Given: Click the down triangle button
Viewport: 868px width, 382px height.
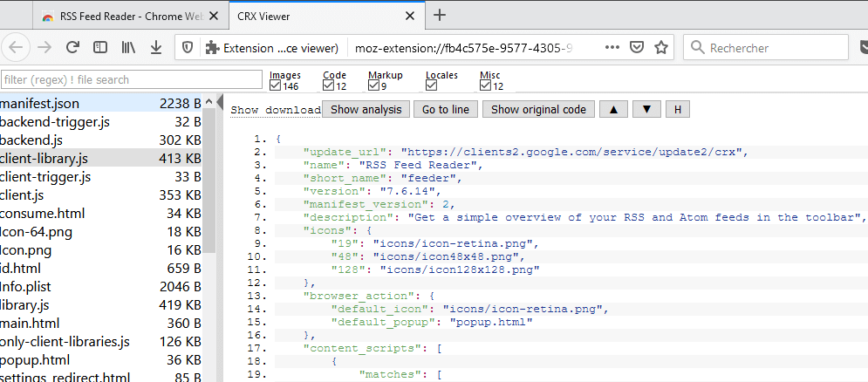Looking at the screenshot, I should coord(646,109).
